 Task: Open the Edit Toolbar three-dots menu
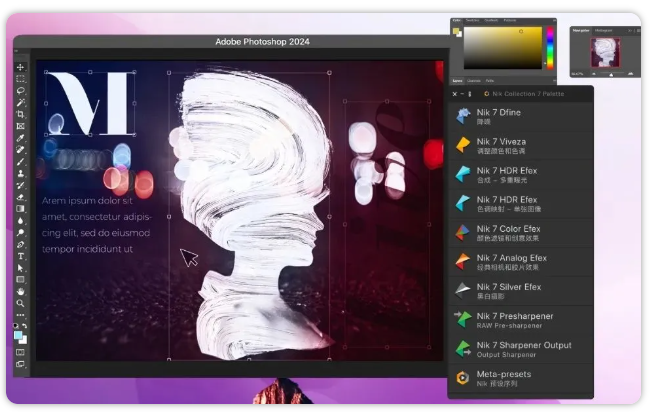point(20,315)
